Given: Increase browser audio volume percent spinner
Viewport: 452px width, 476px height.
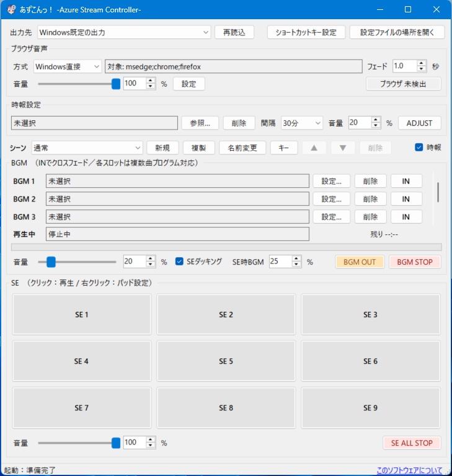Looking at the screenshot, I should click(151, 81).
